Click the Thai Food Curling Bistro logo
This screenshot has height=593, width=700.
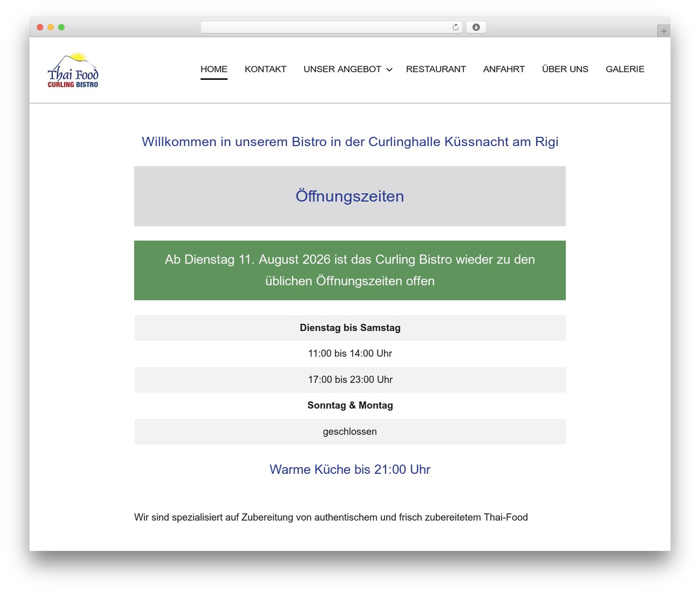click(73, 70)
